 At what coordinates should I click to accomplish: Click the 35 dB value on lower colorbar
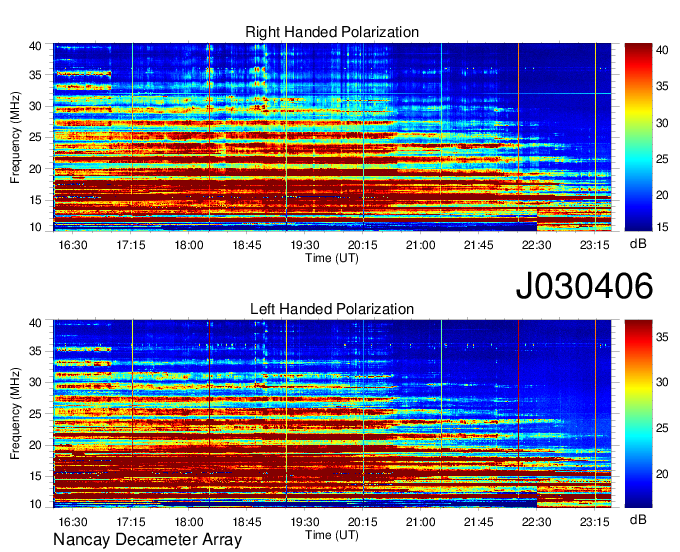coord(662,337)
